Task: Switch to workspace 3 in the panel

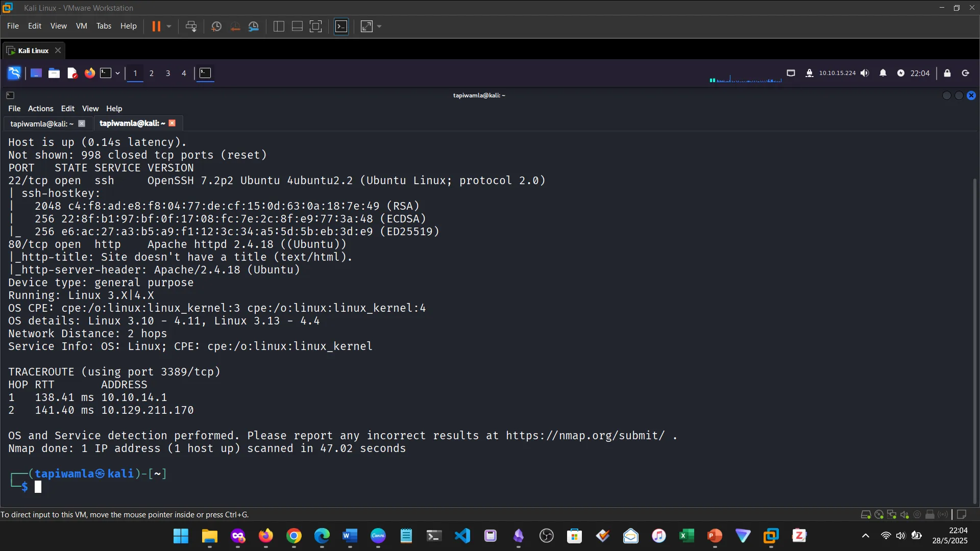Action: click(x=167, y=73)
